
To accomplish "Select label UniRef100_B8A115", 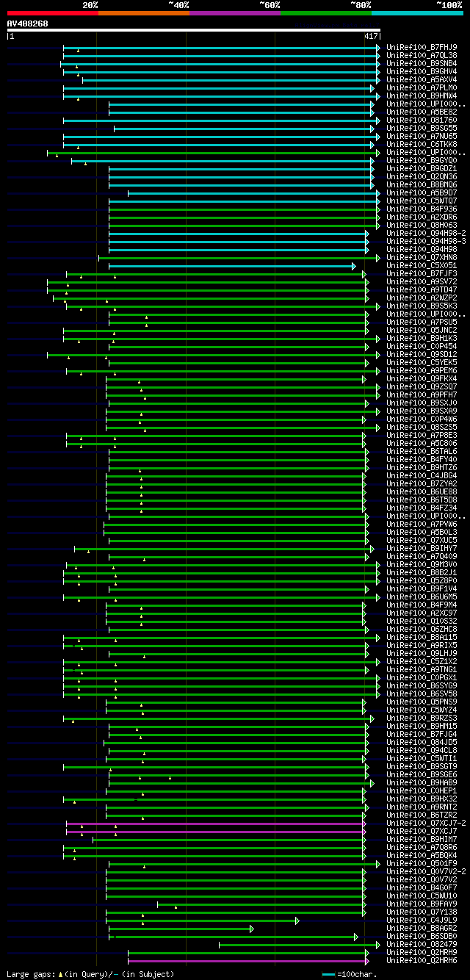I will [422, 637].
